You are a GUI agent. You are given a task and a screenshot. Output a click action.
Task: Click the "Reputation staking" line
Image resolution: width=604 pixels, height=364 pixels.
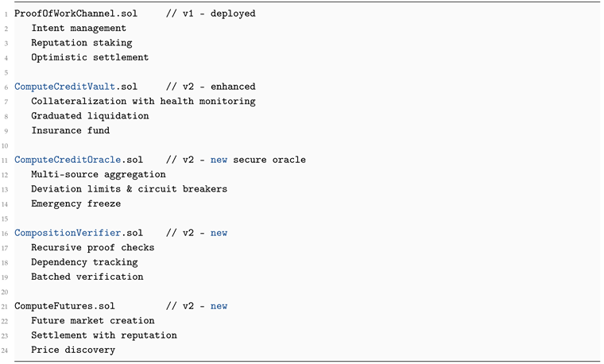point(82,43)
